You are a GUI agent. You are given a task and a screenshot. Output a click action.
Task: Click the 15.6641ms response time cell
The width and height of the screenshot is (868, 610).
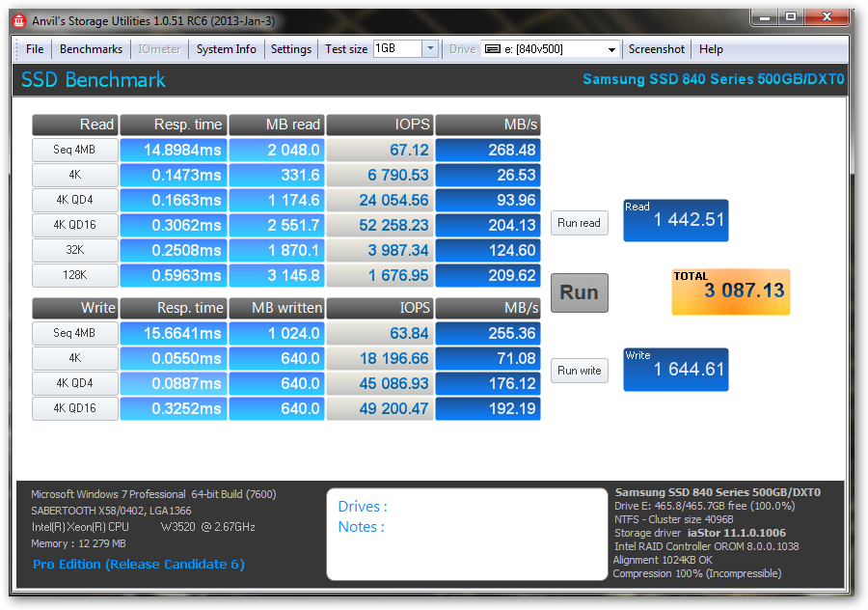point(174,333)
